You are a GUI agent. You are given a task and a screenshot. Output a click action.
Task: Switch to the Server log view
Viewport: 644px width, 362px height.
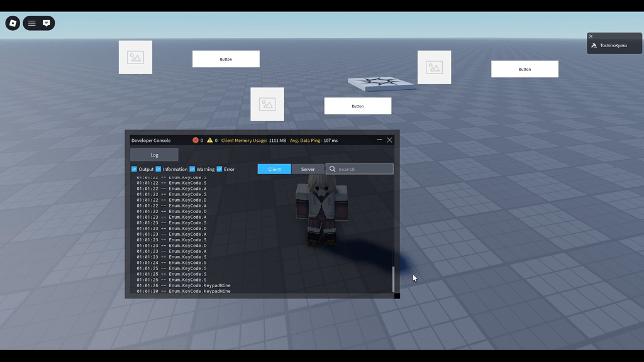308,169
